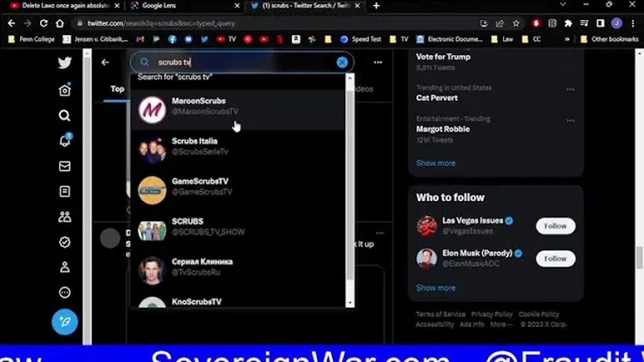
Task: Open a new browser tab
Action: pos(376,6)
